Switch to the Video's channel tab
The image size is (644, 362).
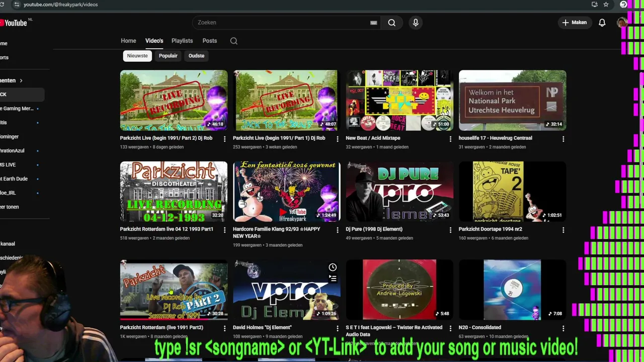pos(154,41)
